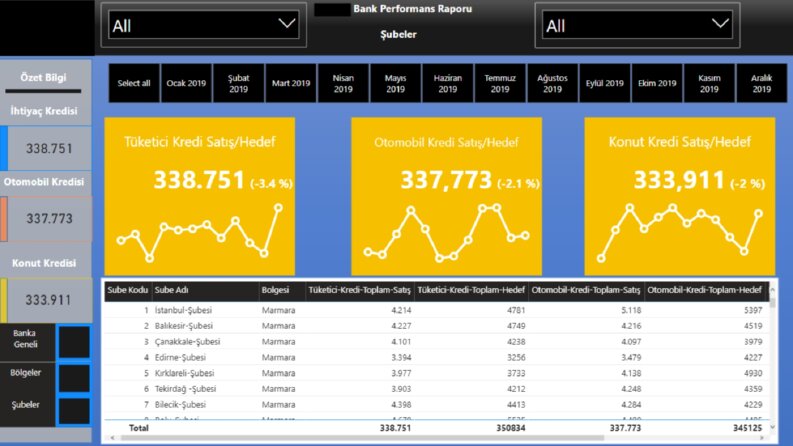Open the Özet Bilgi tab
Screen dimensions: 793x446
[x=43, y=77]
